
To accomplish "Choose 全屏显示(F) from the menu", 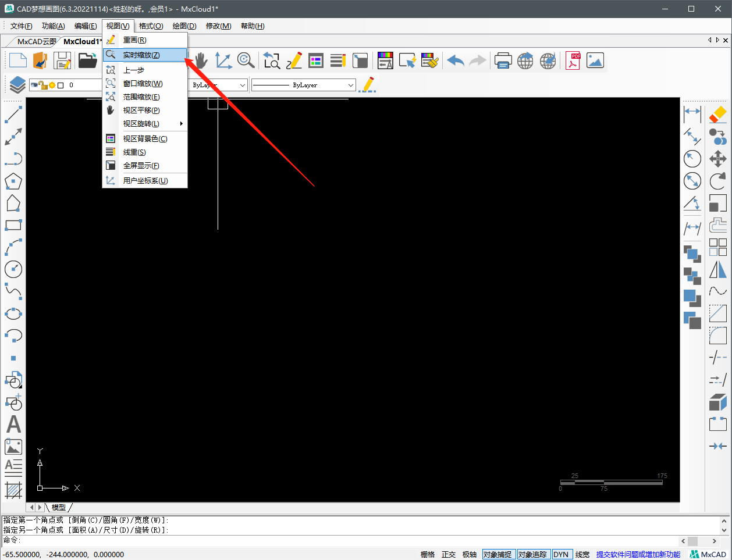I will (x=145, y=166).
